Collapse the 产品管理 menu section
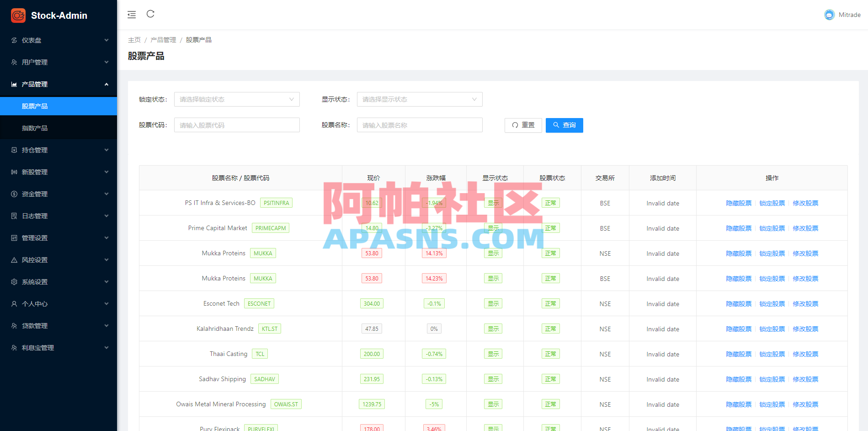868x431 pixels. [59, 84]
